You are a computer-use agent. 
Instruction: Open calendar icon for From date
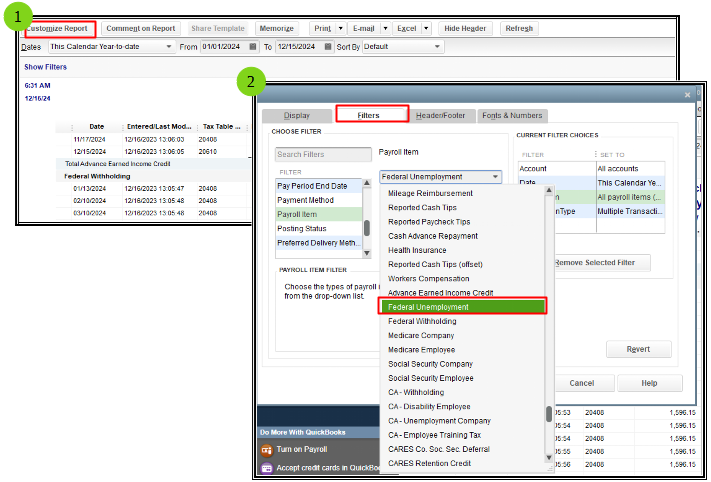(253, 47)
